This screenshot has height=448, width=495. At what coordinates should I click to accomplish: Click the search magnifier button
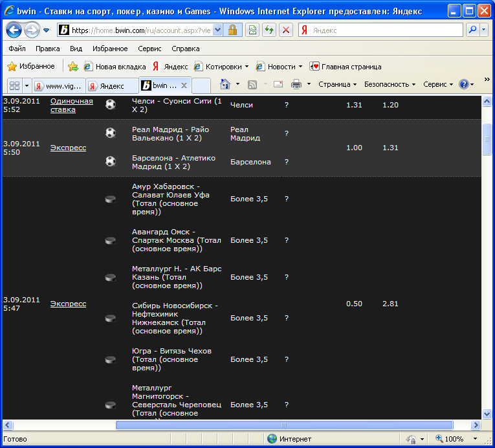click(472, 30)
